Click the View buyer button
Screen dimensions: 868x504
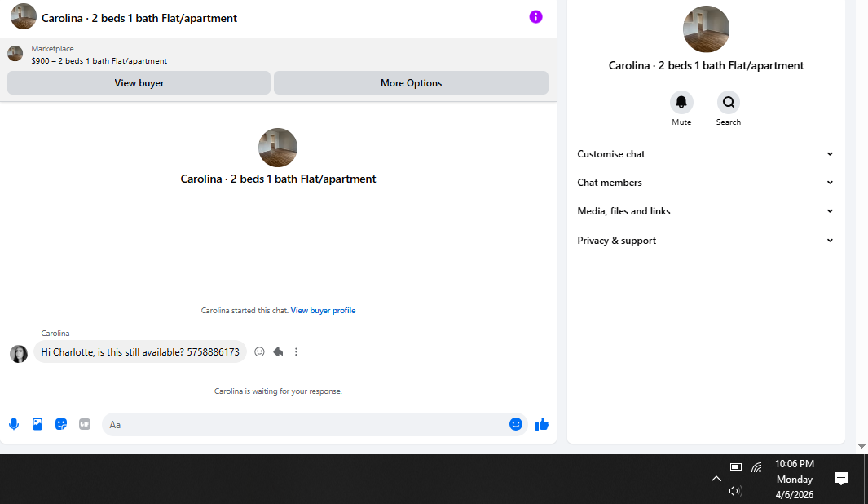pyautogui.click(x=139, y=83)
